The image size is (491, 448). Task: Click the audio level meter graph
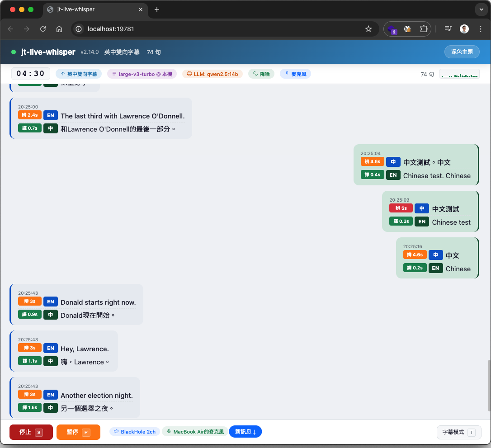click(x=459, y=74)
